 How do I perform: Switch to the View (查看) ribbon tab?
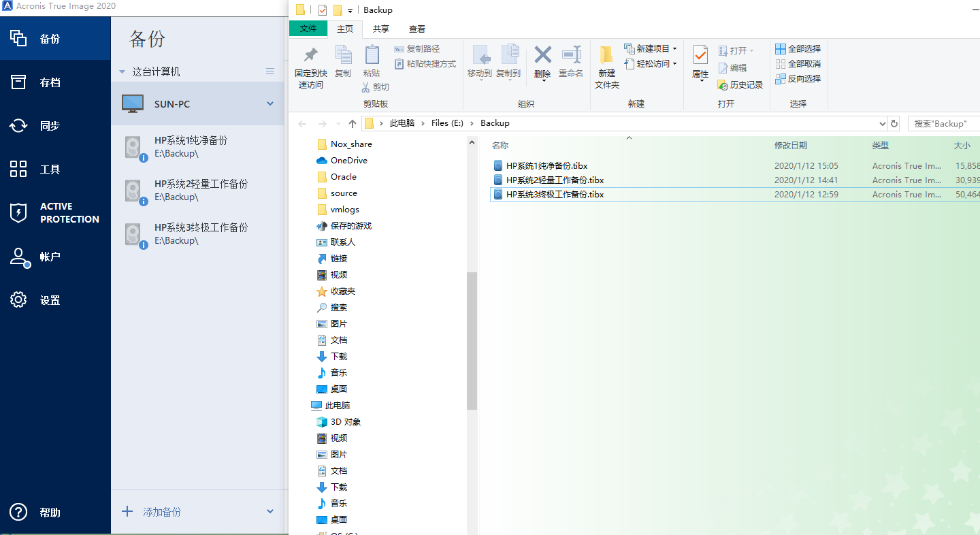(417, 29)
